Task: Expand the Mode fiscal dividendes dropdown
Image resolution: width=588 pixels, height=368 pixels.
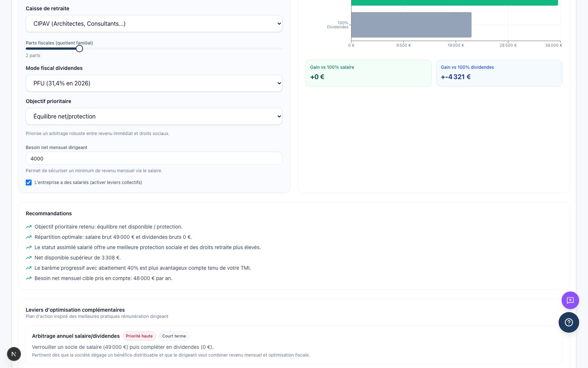Action: pos(154,83)
